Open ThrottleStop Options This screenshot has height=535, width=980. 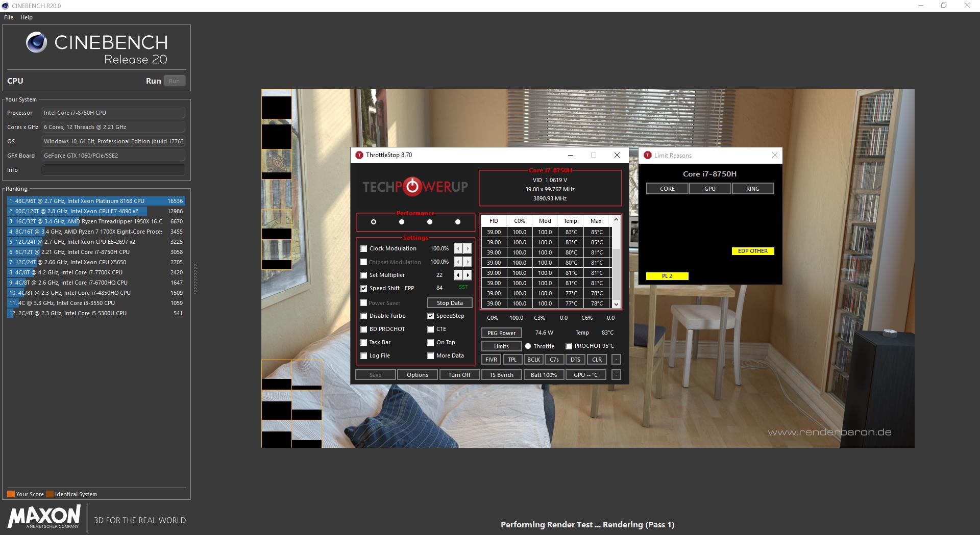click(418, 375)
